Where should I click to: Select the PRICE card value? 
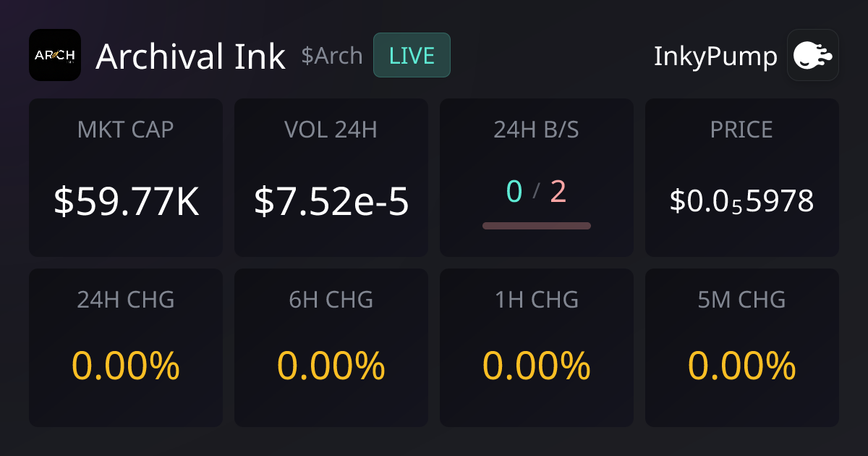pyautogui.click(x=741, y=202)
